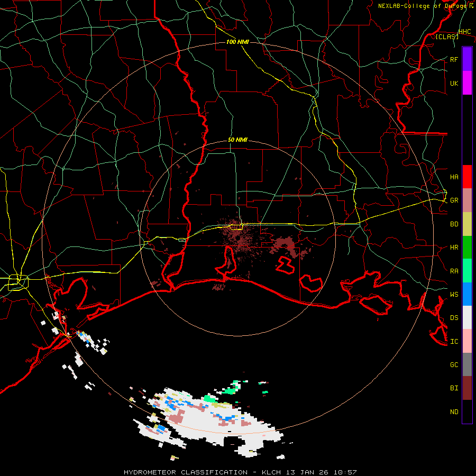Click the BD legend label
476x476 pixels.
pos(454,224)
